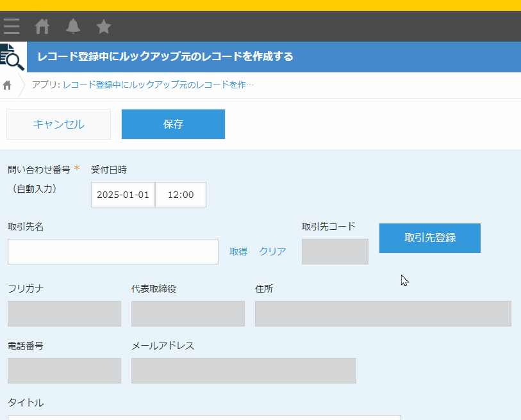Screen dimensions: 521x420
Task: Open notifications with the bell icon
Action: 73,26
